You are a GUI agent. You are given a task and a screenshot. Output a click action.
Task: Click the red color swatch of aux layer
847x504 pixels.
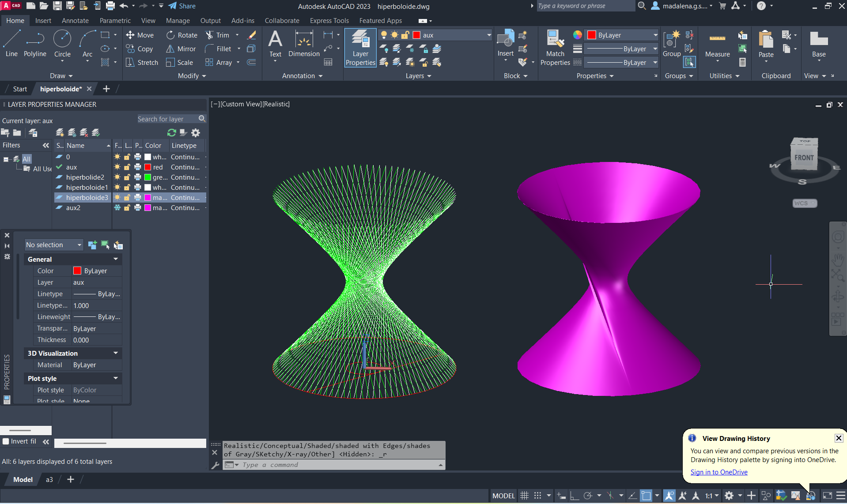(x=148, y=167)
